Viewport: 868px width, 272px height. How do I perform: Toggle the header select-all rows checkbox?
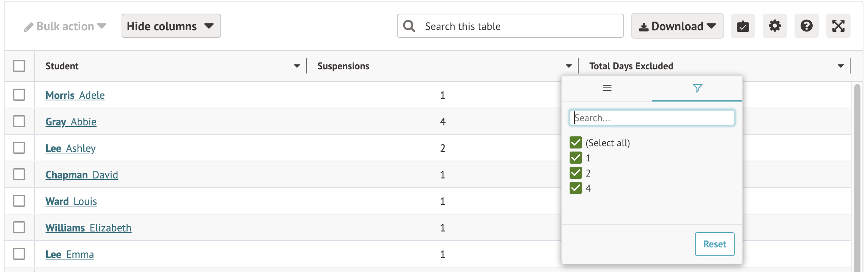point(19,66)
